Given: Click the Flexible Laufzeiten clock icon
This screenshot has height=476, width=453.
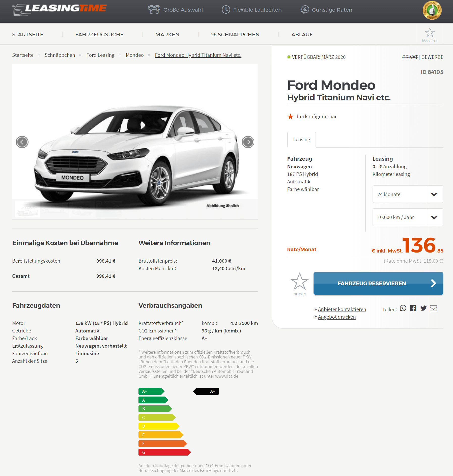Looking at the screenshot, I should (x=226, y=10).
